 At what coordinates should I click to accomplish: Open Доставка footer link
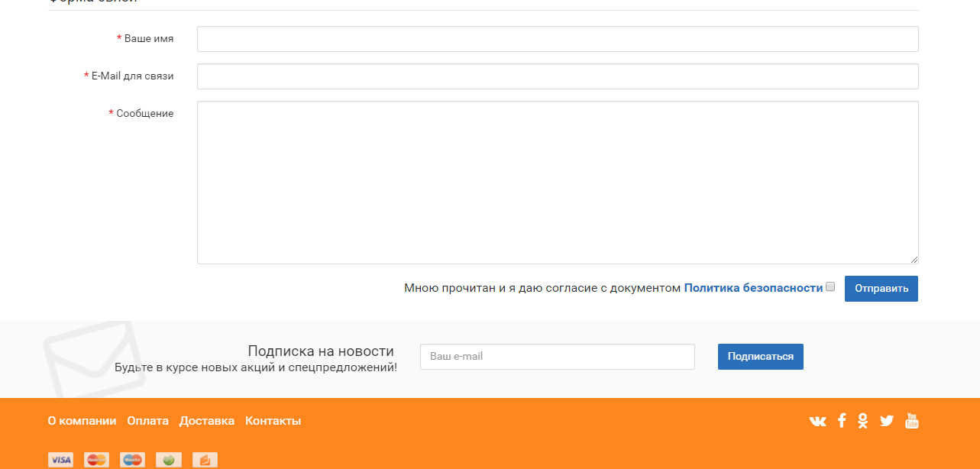(207, 421)
